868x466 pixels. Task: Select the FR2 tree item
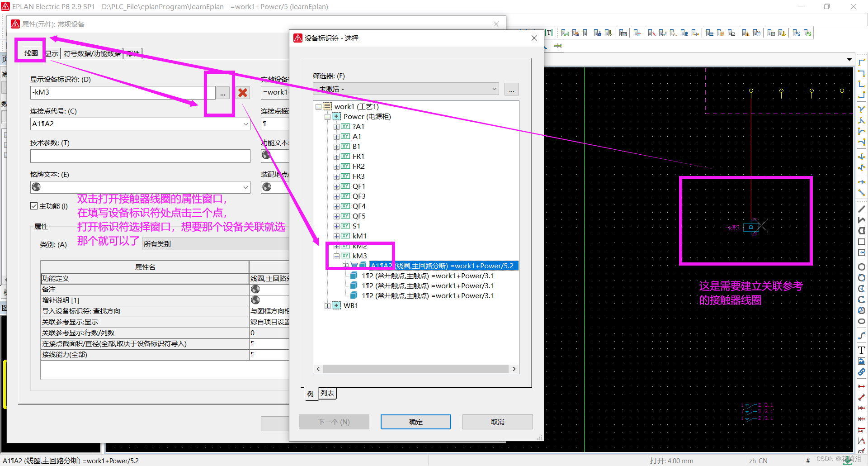click(359, 166)
